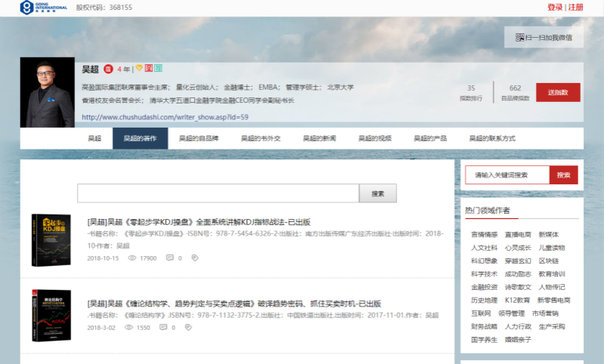Click the red verified badge beside 吴超
This screenshot has width=604, height=364.
coord(108,69)
